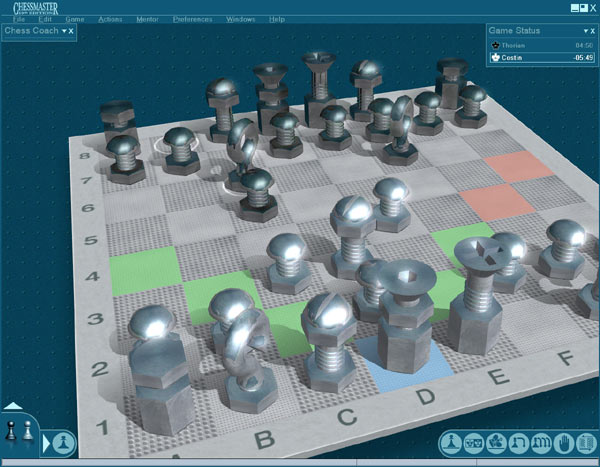Click the take back one move icon
600x467 pixels.
(519, 444)
